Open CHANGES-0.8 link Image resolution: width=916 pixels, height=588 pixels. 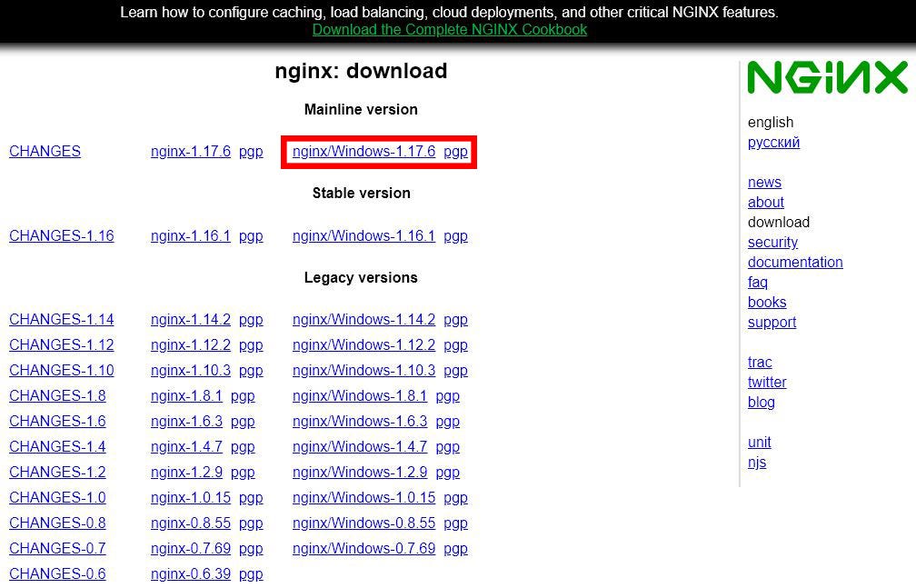(57, 523)
